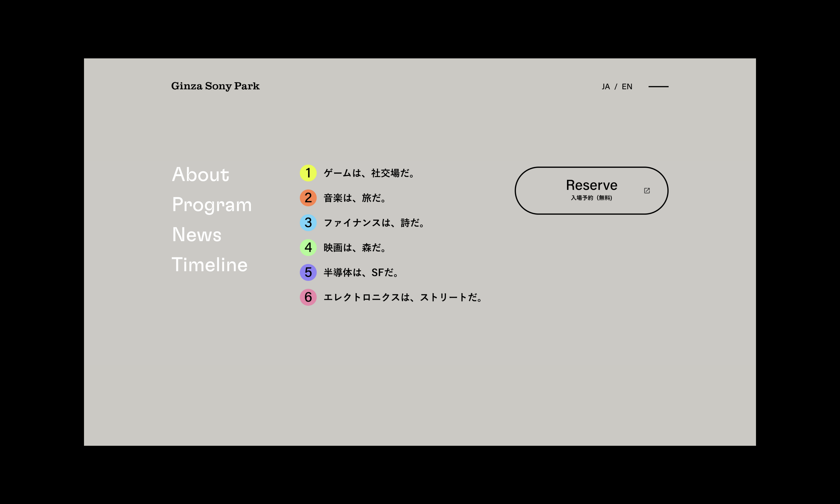Click the orange number 2 circle

(x=308, y=198)
